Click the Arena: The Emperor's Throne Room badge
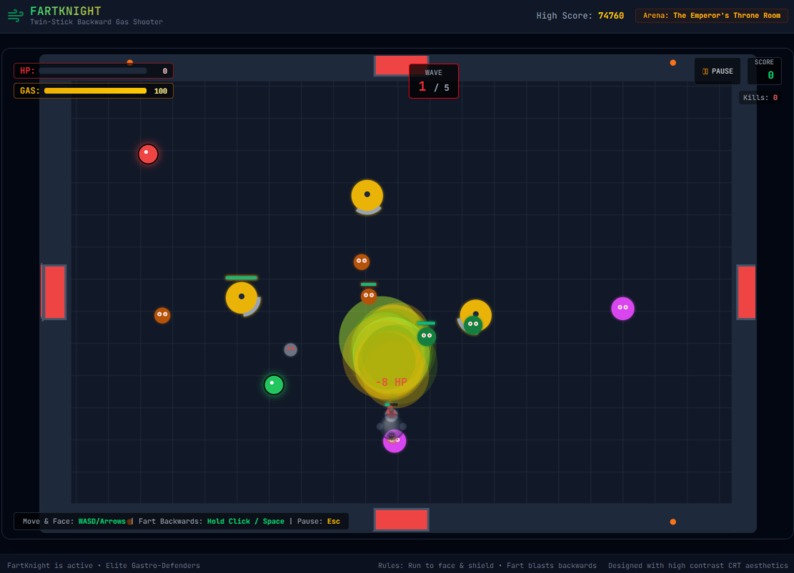Screen dimensions: 794x573 click(x=711, y=16)
